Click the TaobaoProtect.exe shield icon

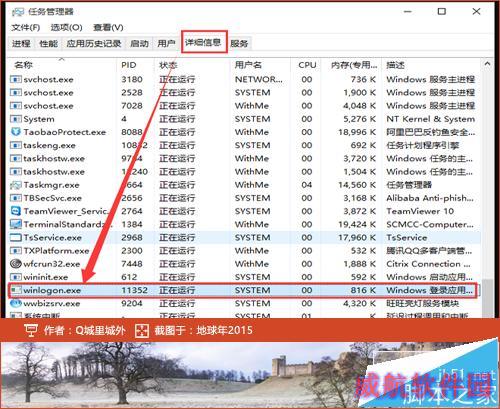pyautogui.click(x=15, y=132)
